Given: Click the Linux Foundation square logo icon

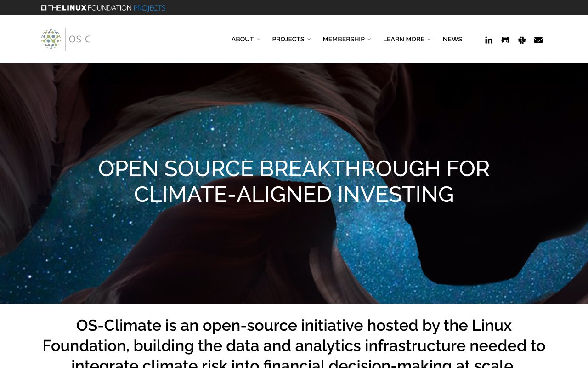Looking at the screenshot, I should point(44,8).
